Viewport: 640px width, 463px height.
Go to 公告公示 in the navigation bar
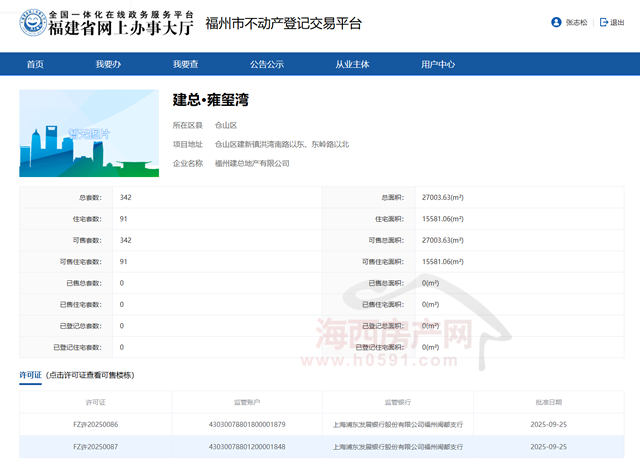tap(267, 64)
